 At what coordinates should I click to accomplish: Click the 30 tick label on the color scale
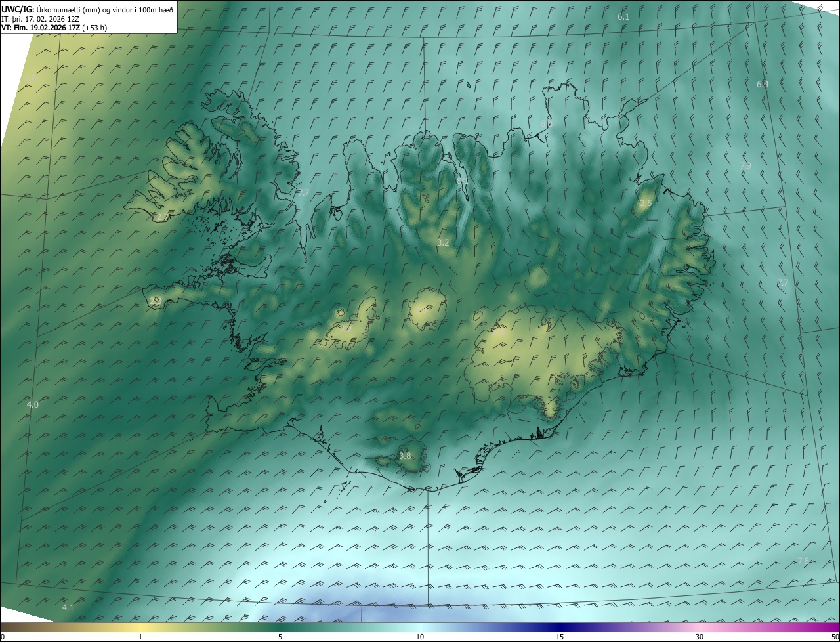(x=700, y=637)
